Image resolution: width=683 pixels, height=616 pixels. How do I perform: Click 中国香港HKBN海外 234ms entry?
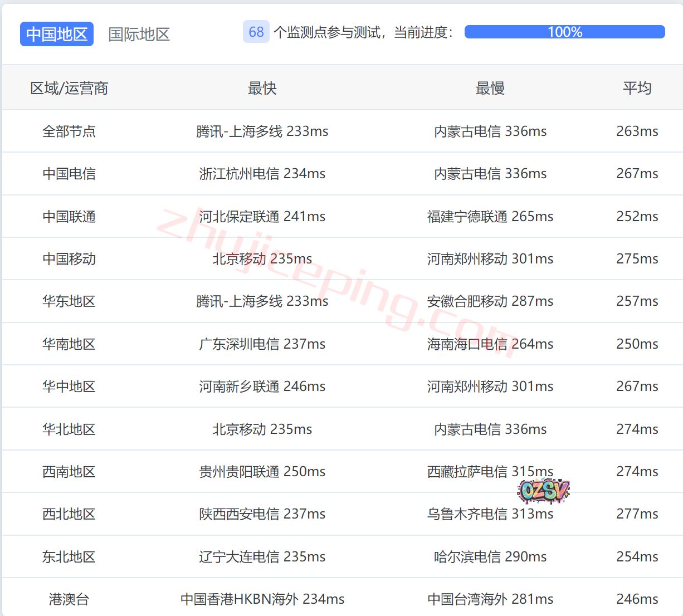pos(262,599)
